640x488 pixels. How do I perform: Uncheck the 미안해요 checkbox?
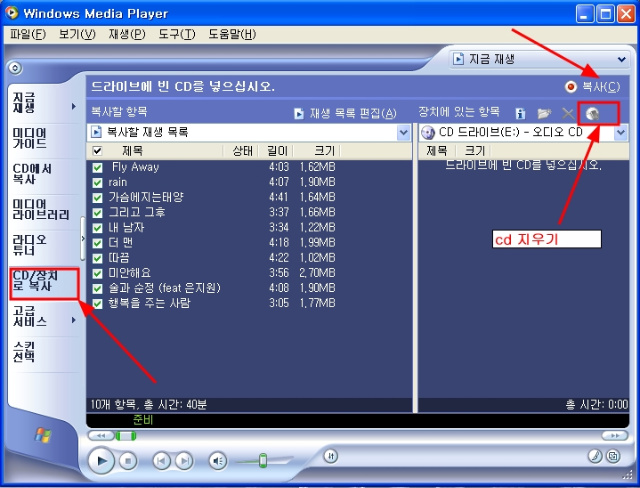(97, 273)
